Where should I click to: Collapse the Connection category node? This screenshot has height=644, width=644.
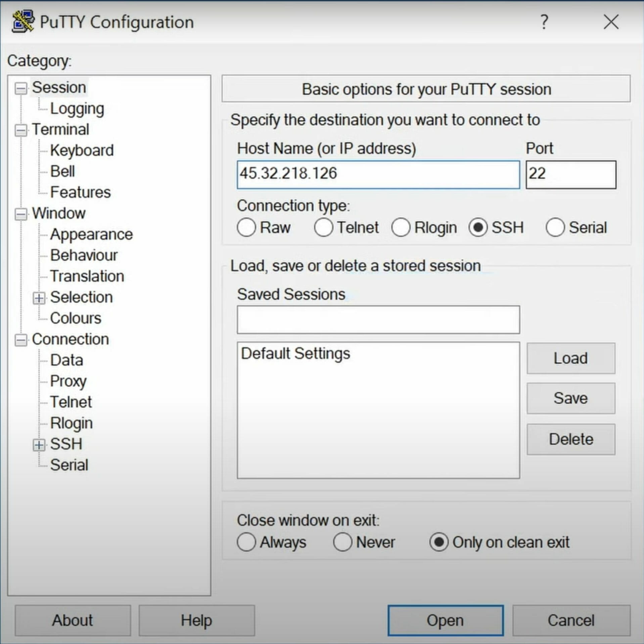21,340
